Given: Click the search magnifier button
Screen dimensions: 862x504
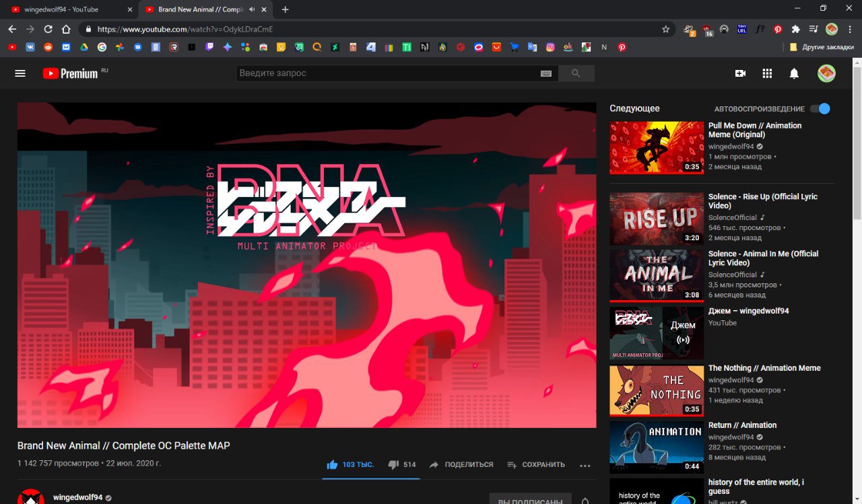Looking at the screenshot, I should (x=576, y=73).
